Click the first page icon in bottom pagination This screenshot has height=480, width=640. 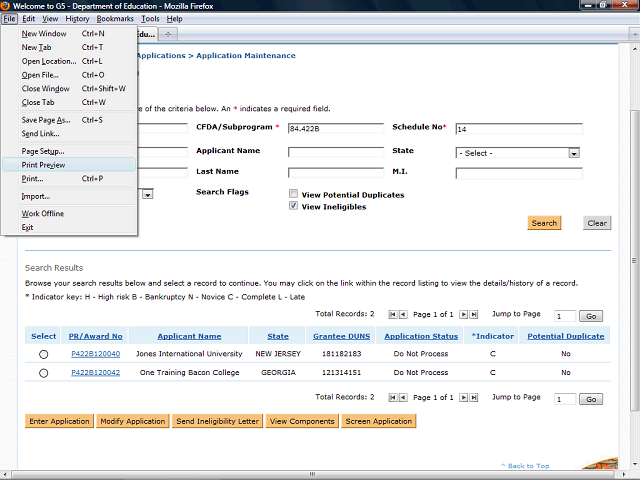(x=392, y=398)
